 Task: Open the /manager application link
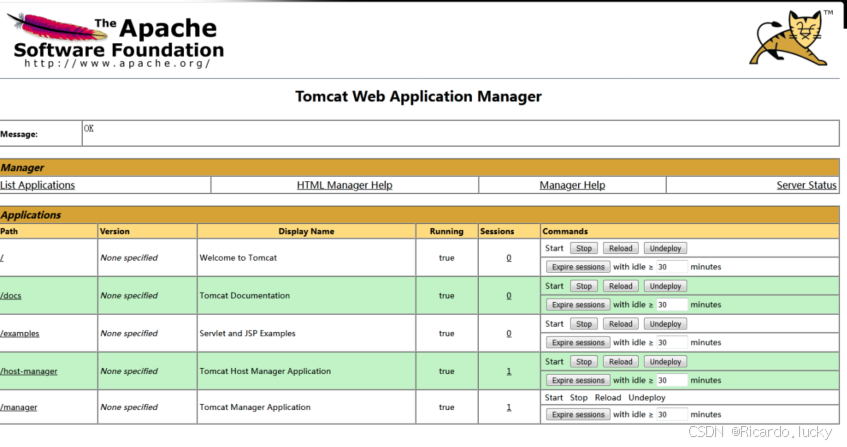[x=19, y=408]
